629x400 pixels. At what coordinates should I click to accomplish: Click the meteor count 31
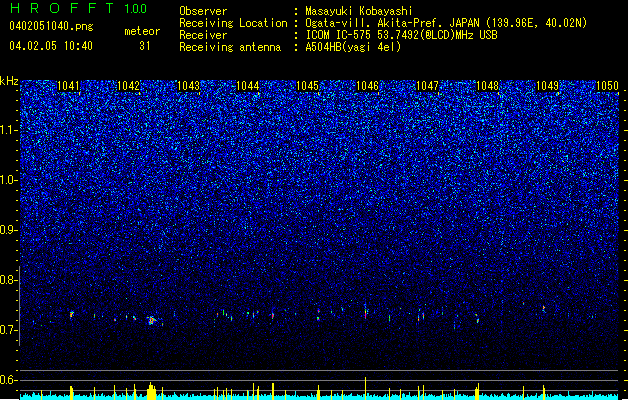145,46
